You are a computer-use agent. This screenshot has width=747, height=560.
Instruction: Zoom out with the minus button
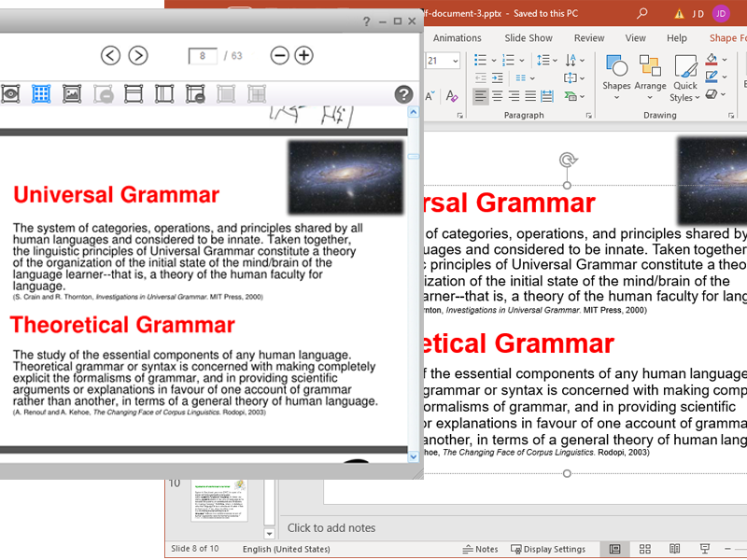(x=279, y=56)
